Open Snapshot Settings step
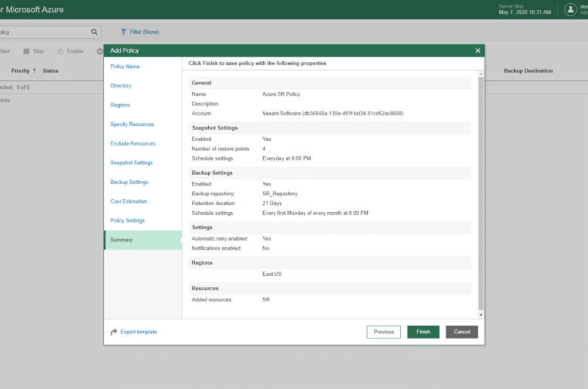This screenshot has height=389, width=588. [132, 163]
